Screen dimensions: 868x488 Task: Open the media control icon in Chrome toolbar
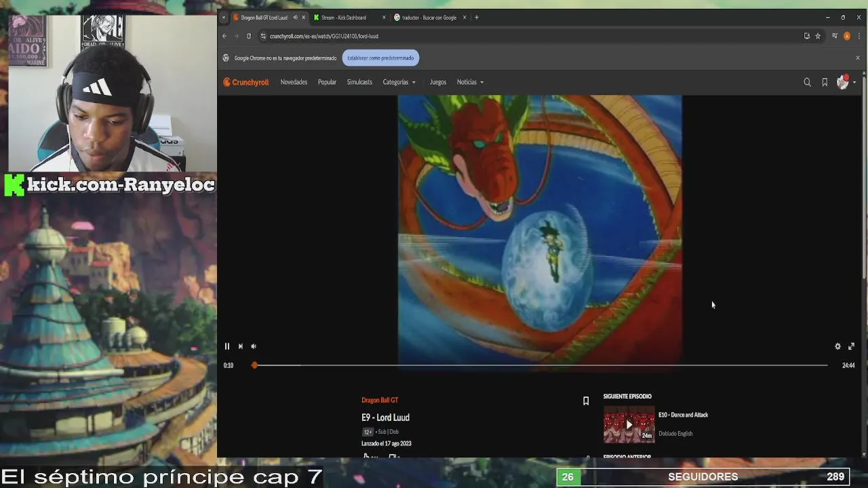[835, 36]
